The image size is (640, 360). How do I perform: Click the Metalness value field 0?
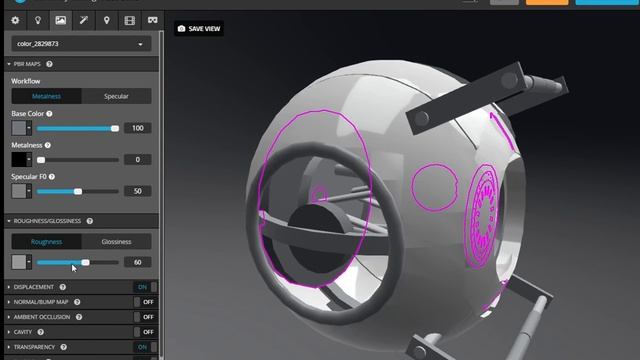(x=138, y=160)
